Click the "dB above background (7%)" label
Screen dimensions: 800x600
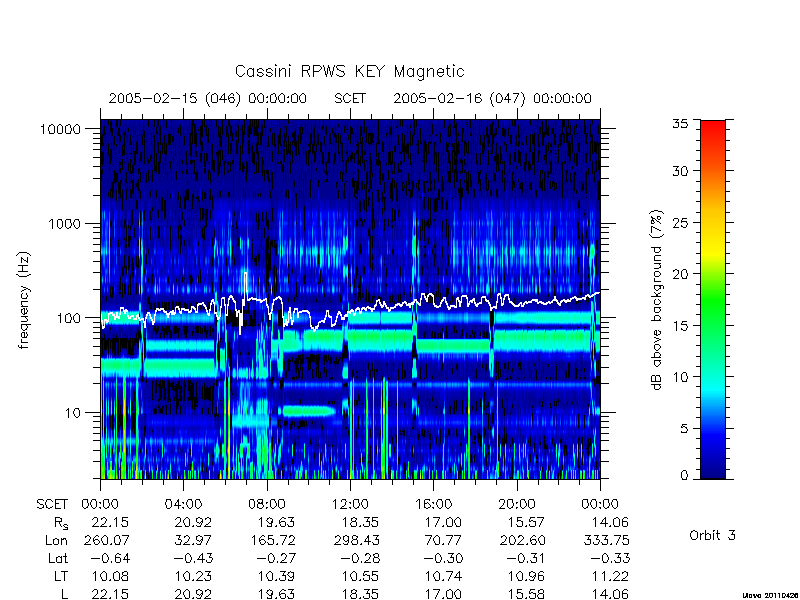click(657, 301)
